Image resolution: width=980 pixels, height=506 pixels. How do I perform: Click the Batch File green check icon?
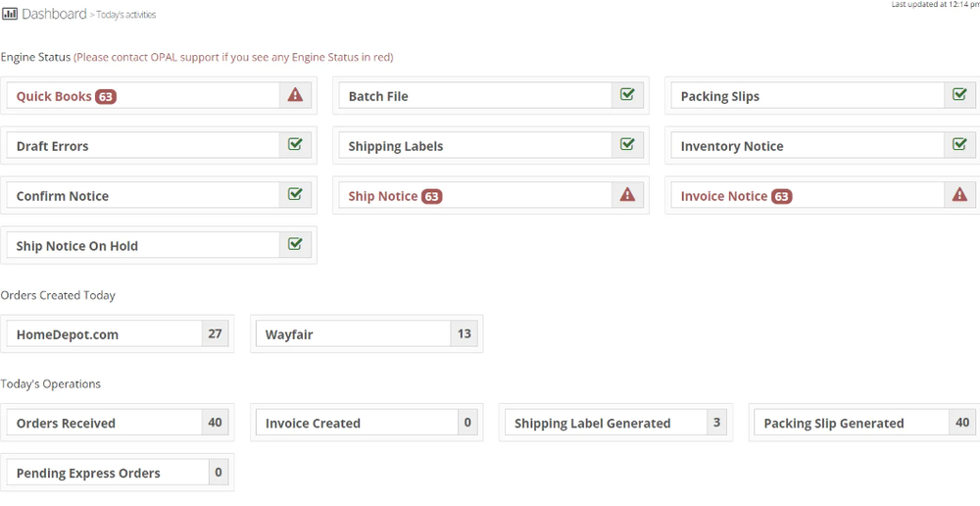click(x=627, y=94)
